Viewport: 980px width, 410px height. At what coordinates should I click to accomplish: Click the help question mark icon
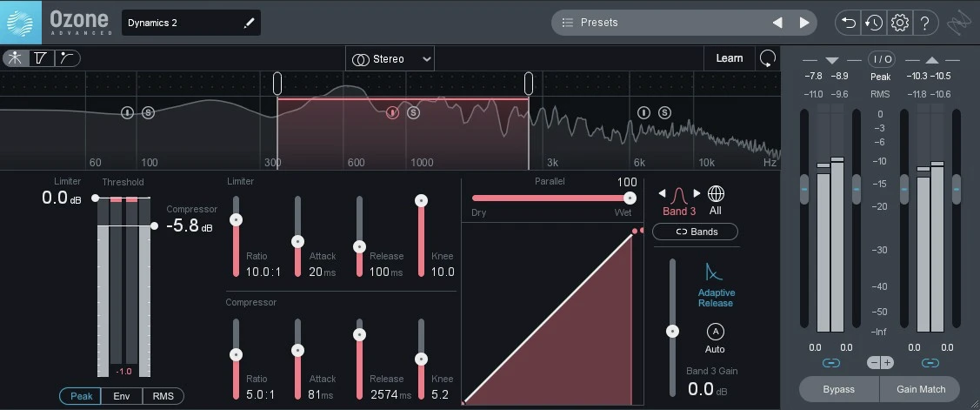[x=925, y=23]
